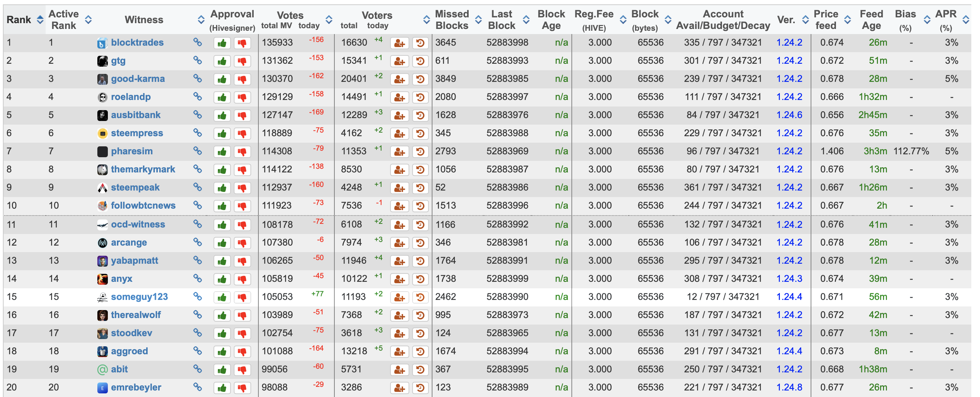The image size is (980, 397).
Task: Disapprove pharesim with thumbs down
Action: (242, 152)
